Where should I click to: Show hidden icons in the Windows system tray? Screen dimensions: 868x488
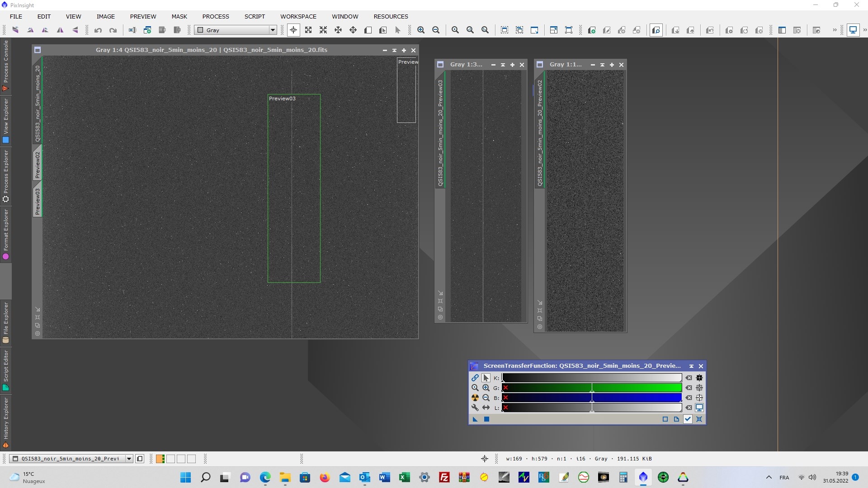click(769, 477)
